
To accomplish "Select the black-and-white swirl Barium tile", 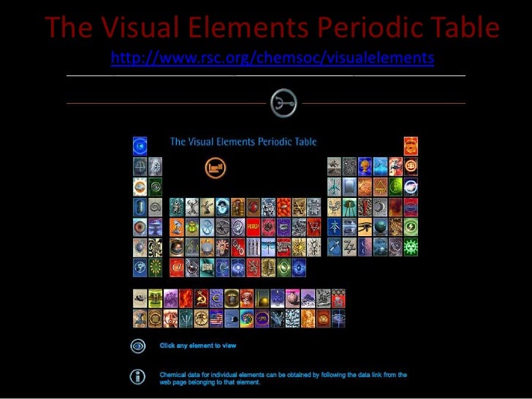I will 155,247.
